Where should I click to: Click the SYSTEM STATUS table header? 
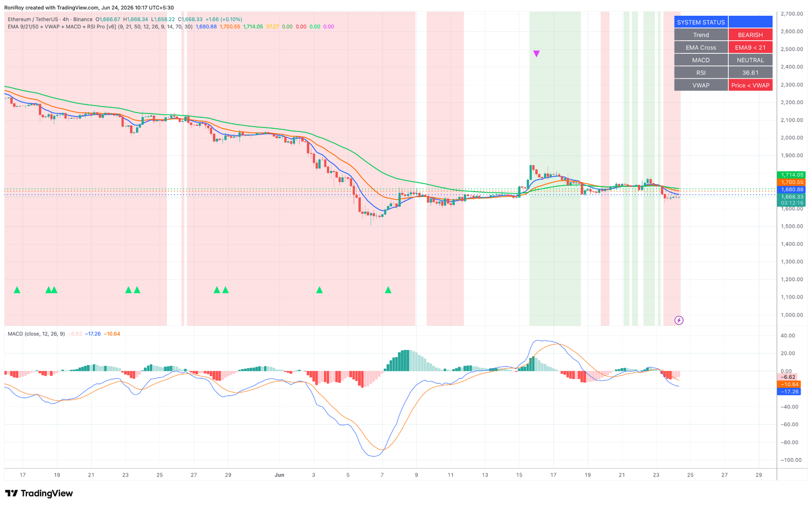[x=701, y=22]
